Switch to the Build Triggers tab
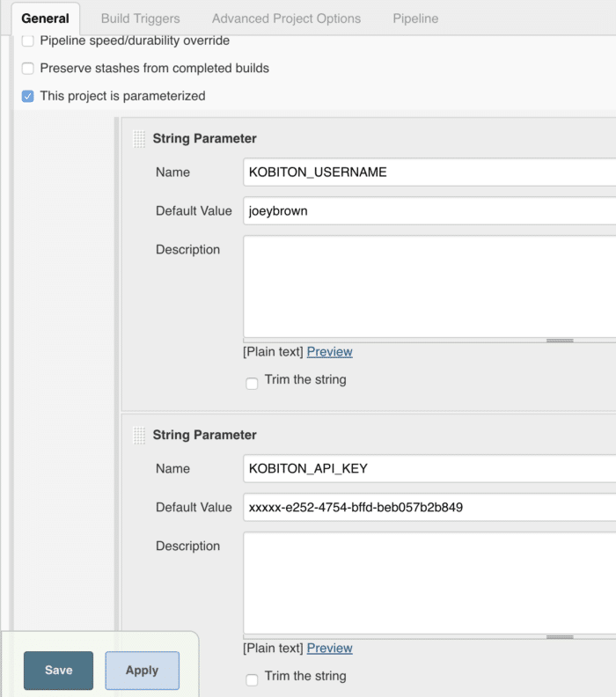Image resolution: width=616 pixels, height=697 pixels. click(141, 18)
